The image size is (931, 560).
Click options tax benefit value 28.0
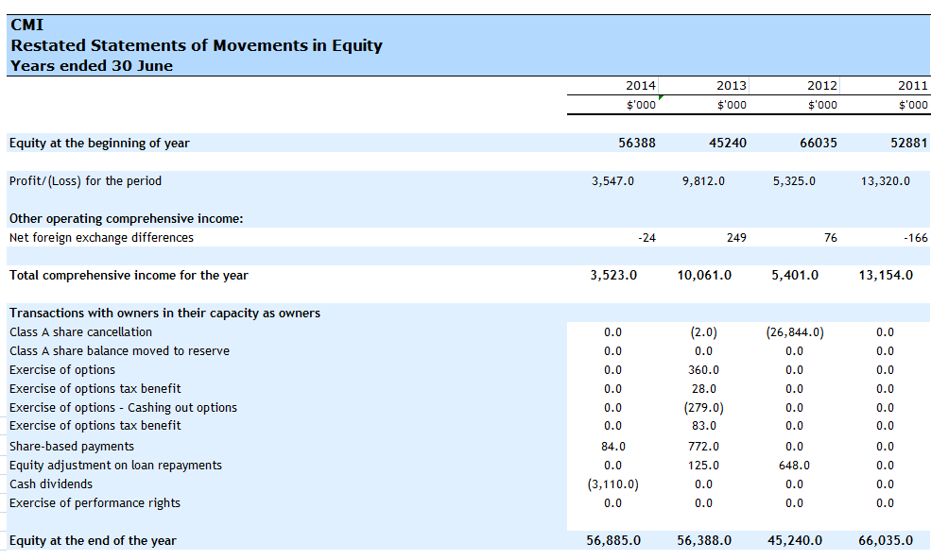click(x=703, y=389)
